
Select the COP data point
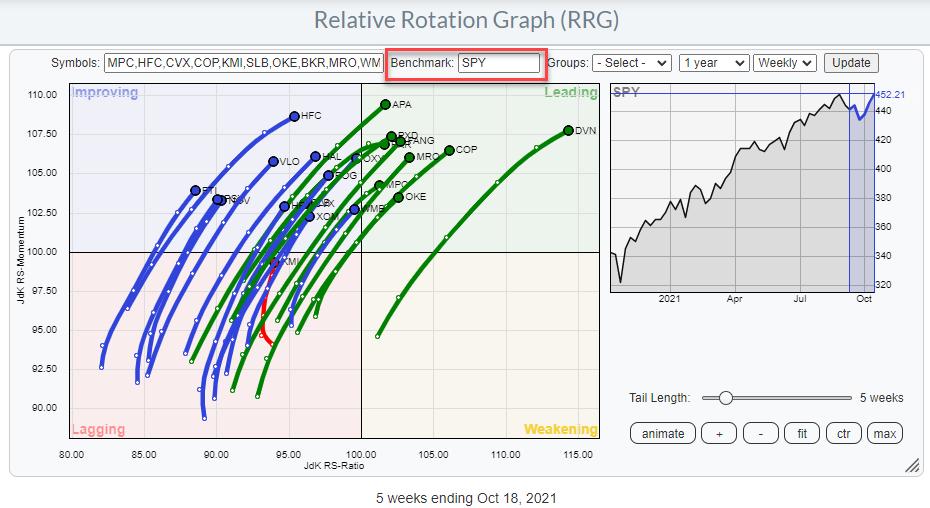449,150
